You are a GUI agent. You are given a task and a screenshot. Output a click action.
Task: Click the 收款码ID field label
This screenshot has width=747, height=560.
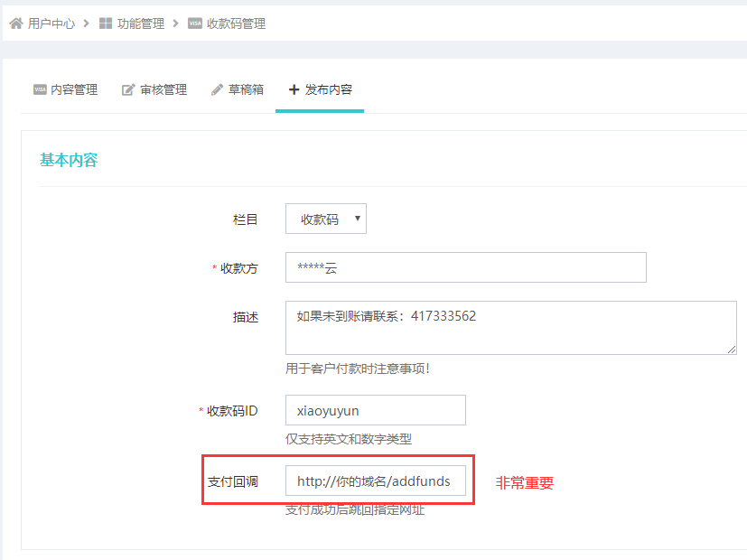[232, 411]
